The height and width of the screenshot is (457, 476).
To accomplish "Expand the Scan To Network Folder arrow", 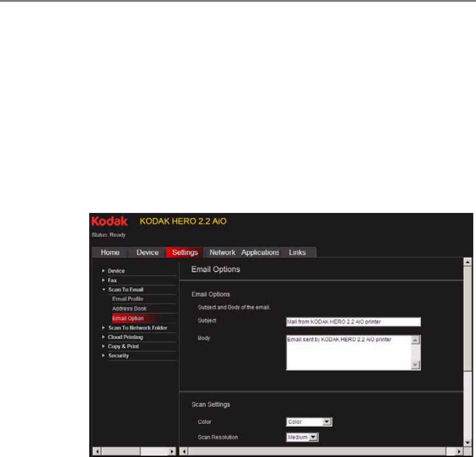I will tap(103, 328).
